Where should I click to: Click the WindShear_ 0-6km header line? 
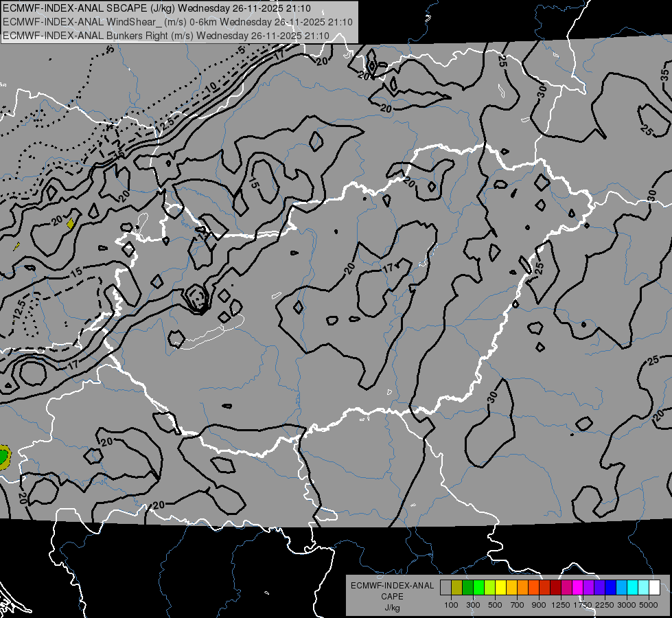[x=177, y=22]
